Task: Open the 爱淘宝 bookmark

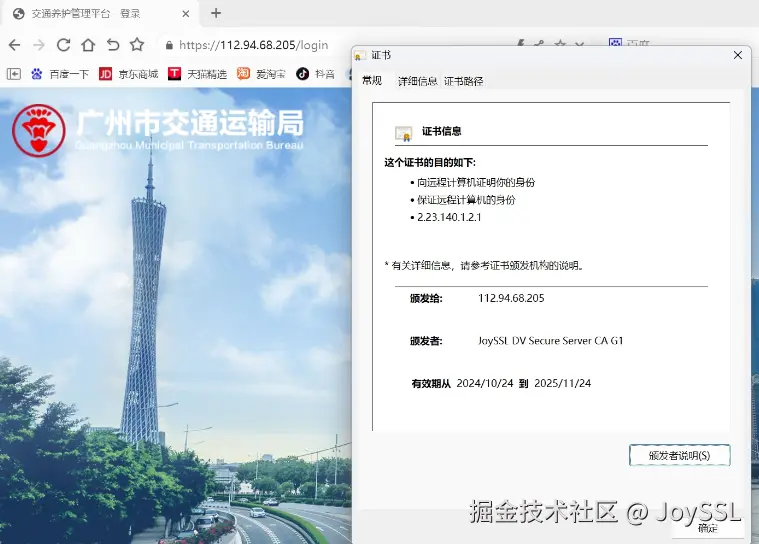Action: [x=261, y=74]
